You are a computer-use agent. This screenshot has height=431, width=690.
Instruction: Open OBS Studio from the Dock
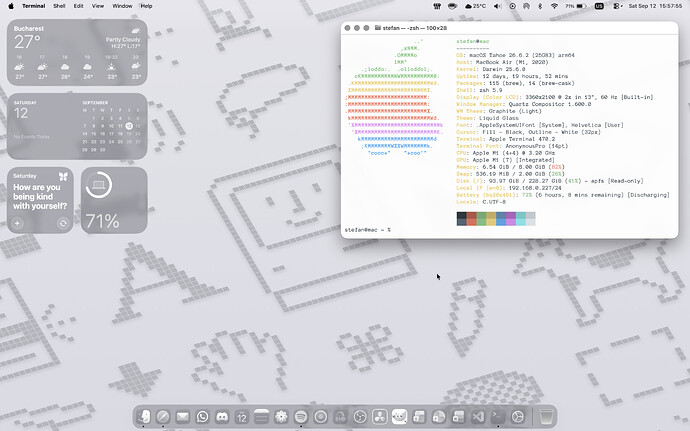pyautogui.click(x=360, y=416)
